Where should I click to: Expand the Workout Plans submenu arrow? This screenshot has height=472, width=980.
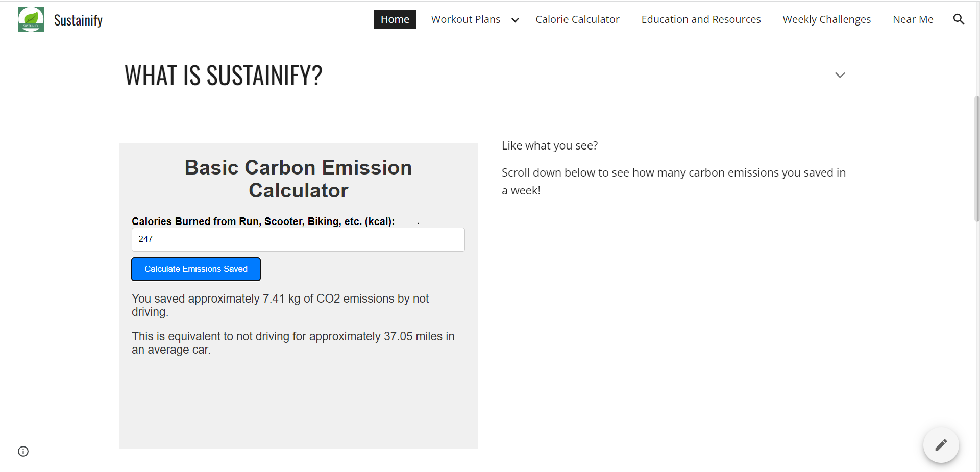(515, 20)
